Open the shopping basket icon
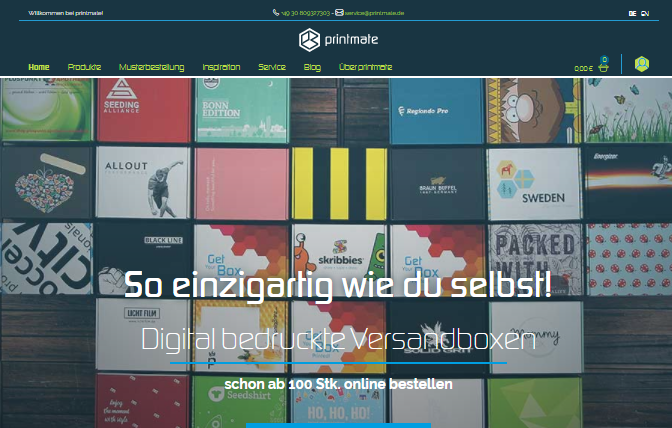Image resolution: width=672 pixels, height=428 pixels. (x=603, y=68)
